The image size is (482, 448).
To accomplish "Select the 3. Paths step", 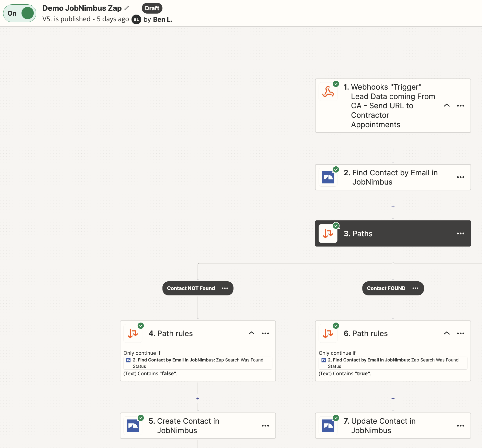I will coord(393,233).
